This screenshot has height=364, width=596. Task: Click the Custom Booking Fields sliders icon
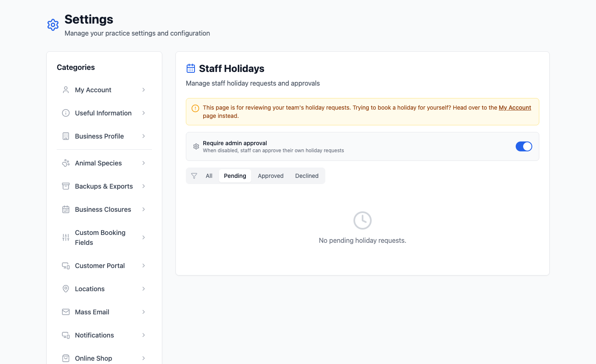[x=66, y=237]
